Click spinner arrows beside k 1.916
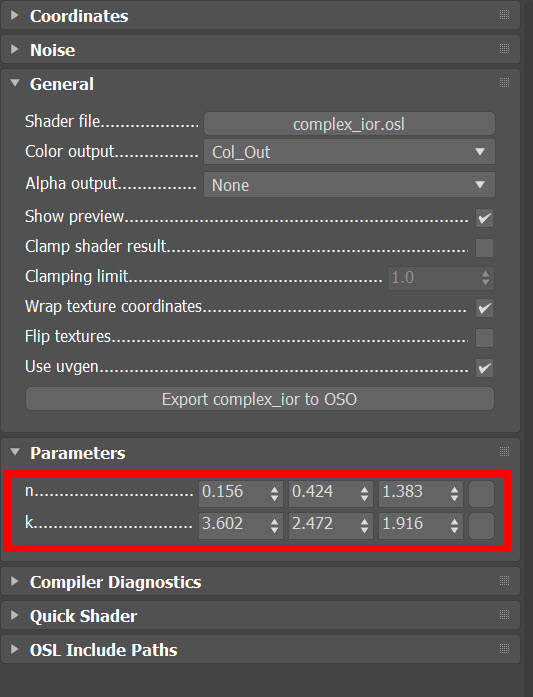This screenshot has width=533, height=697. coord(454,525)
